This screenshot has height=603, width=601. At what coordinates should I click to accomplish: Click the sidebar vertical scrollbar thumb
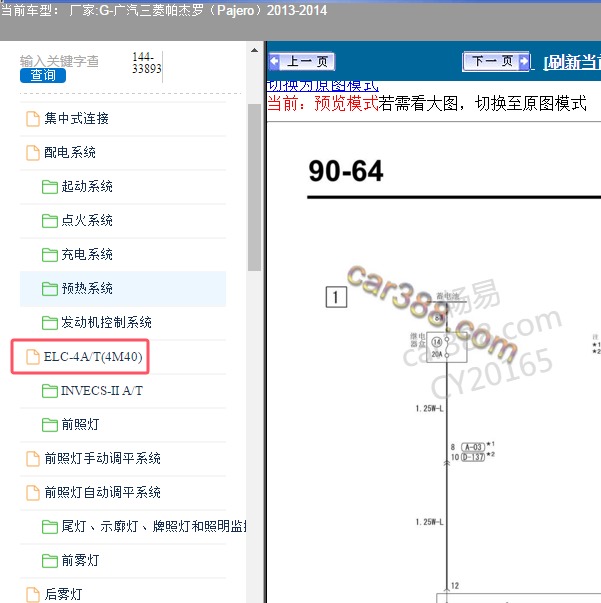click(254, 187)
